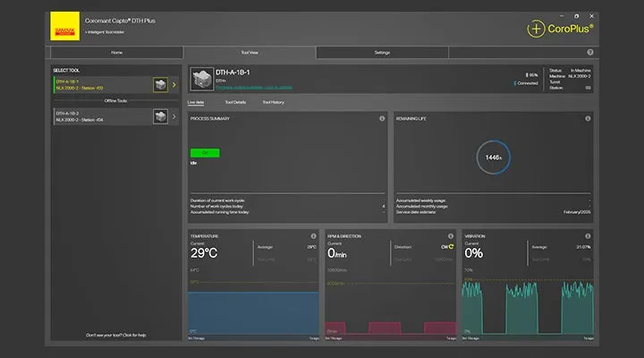
Task: Click the Machine NLX 2000-2 text
Action: 570,76
